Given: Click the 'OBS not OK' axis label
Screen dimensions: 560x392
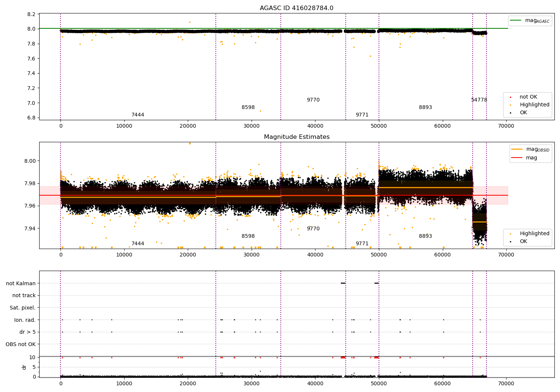Looking at the screenshot, I should click(21, 344).
